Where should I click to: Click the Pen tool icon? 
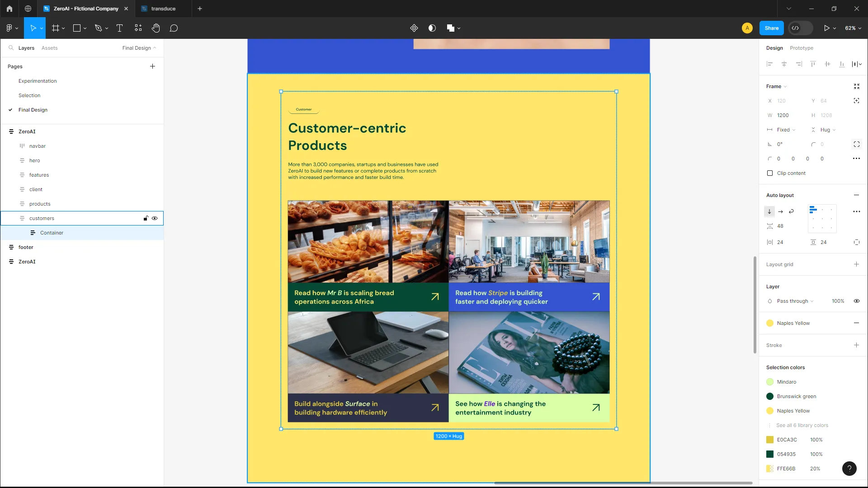pyautogui.click(x=98, y=28)
